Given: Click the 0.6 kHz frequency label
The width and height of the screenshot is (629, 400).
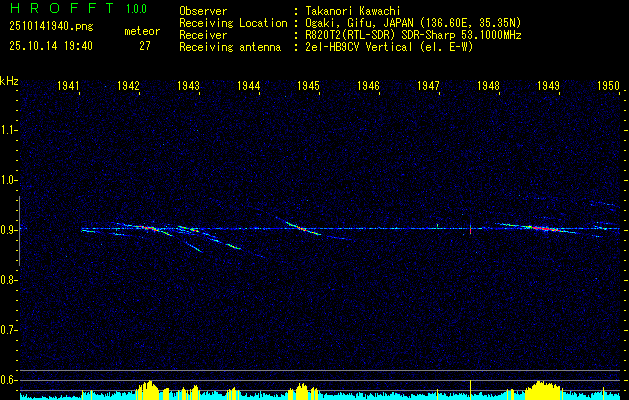Looking at the screenshot, I should click(x=8, y=380).
